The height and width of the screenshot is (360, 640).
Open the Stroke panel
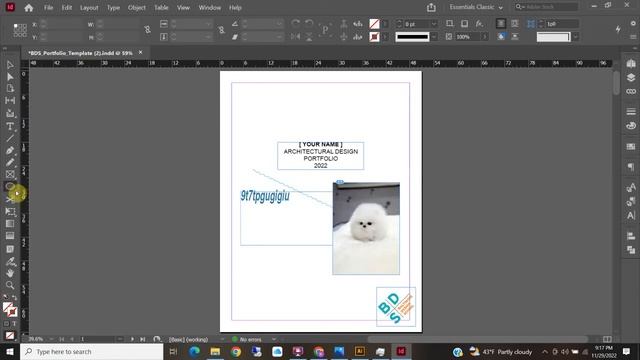point(631,111)
